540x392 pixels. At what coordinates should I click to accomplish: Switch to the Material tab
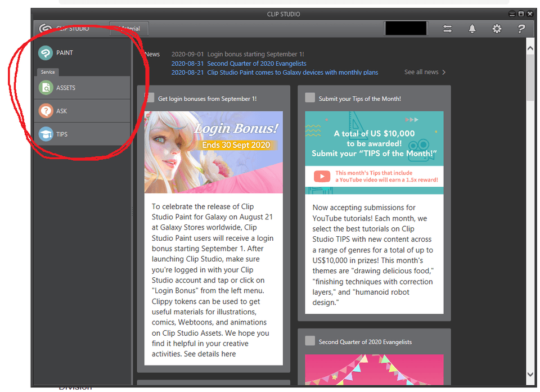(x=129, y=29)
